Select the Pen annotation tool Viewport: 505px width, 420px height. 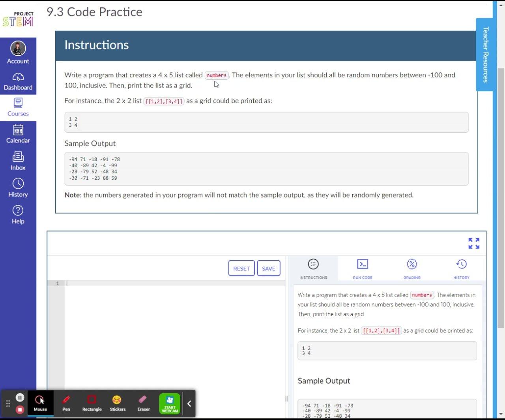(66, 403)
